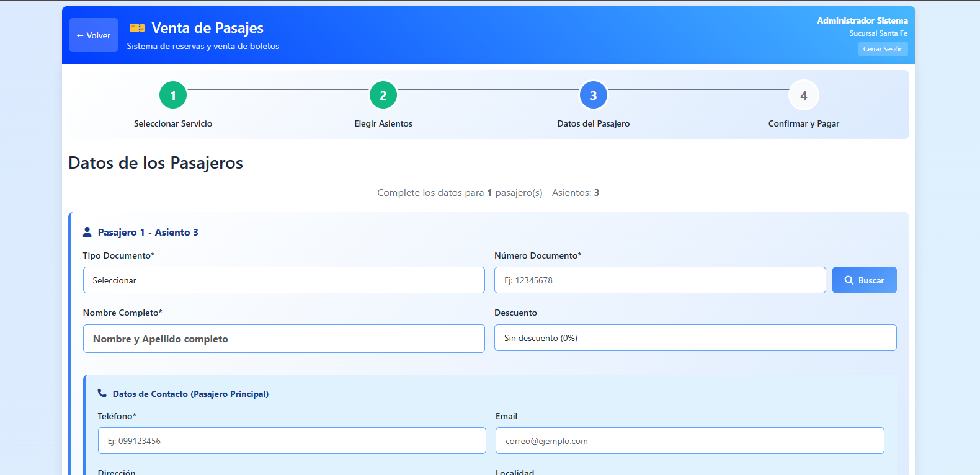This screenshot has height=475, width=980.
Task: Click the phone icon beside Datos de Contacto
Action: point(102,393)
